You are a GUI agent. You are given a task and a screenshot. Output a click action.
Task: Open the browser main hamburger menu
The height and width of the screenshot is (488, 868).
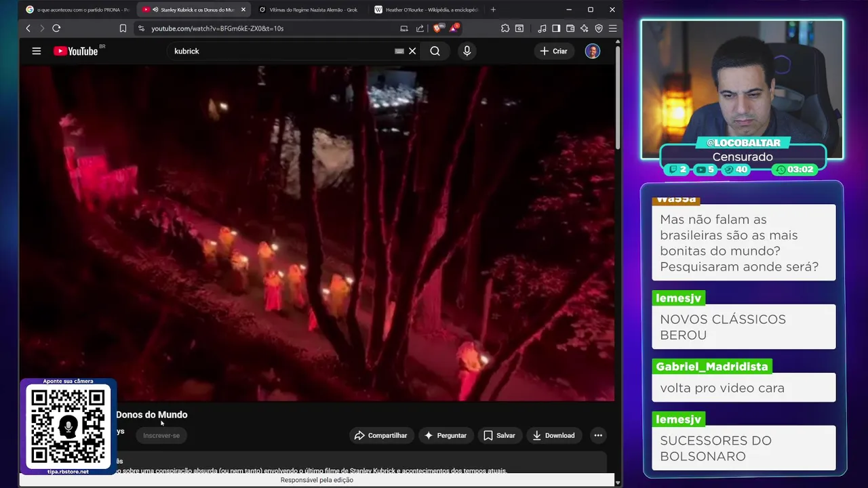pos(612,28)
